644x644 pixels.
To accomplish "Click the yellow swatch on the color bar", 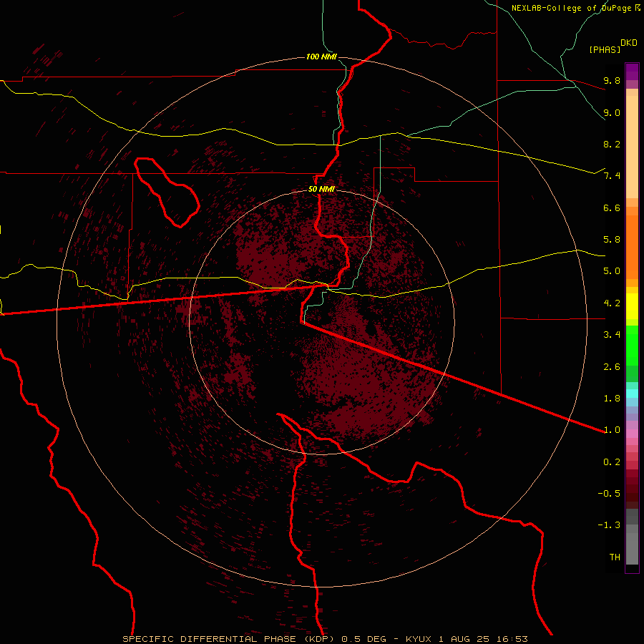I will click(x=632, y=306).
